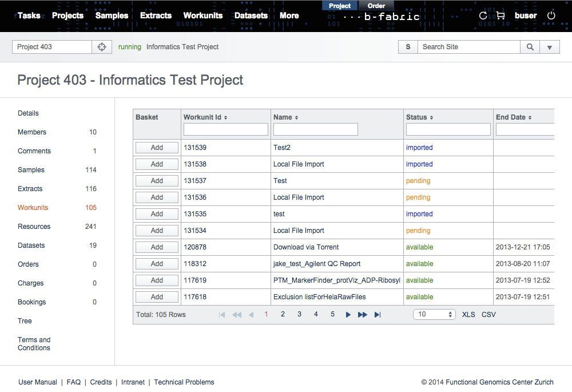
Task: Add workunit 120878 to basket
Action: [x=157, y=247]
